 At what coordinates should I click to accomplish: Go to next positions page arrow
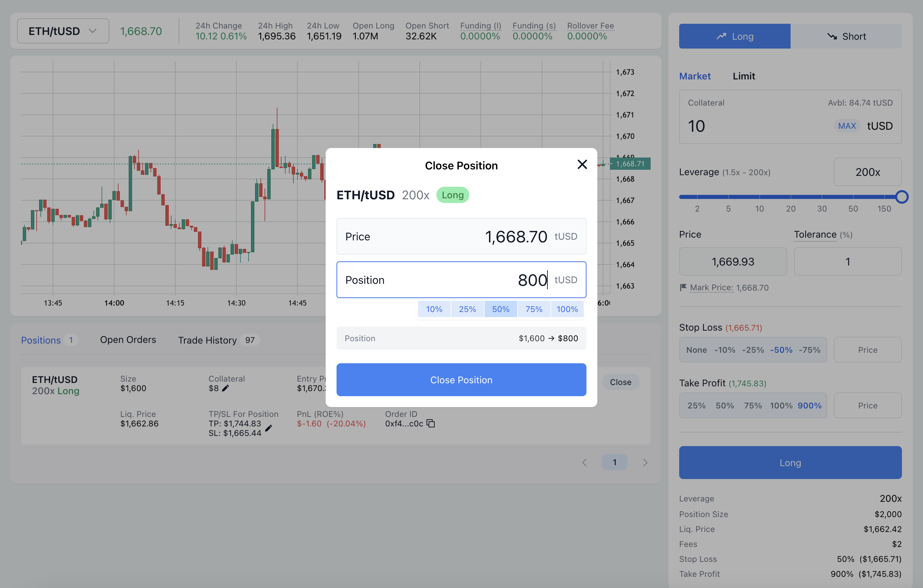[645, 463]
